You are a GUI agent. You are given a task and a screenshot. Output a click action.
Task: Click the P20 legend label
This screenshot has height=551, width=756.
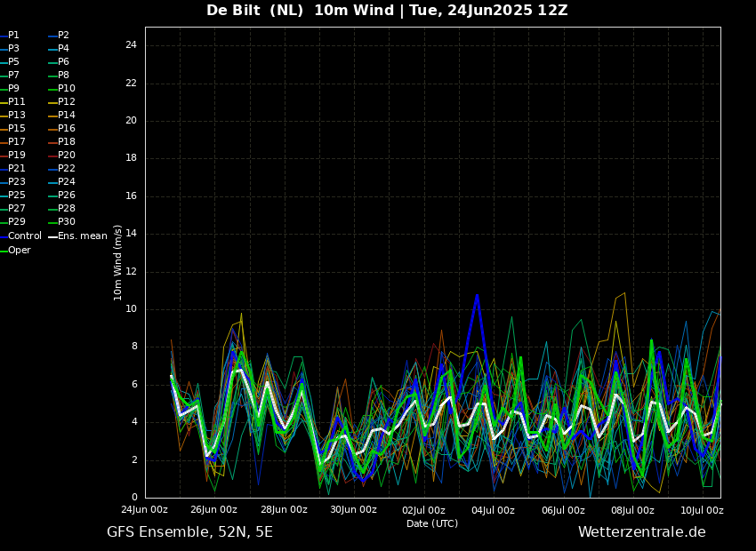(66, 156)
